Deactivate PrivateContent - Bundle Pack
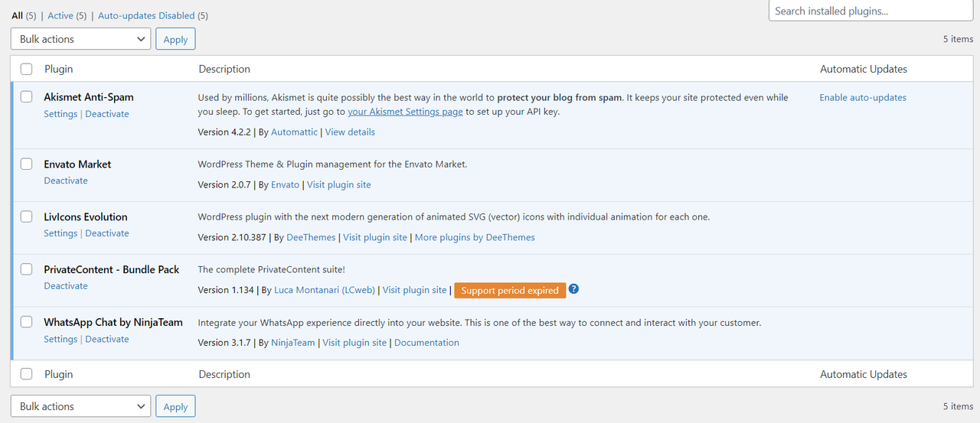Screen dimensions: 980x423 pos(66,285)
